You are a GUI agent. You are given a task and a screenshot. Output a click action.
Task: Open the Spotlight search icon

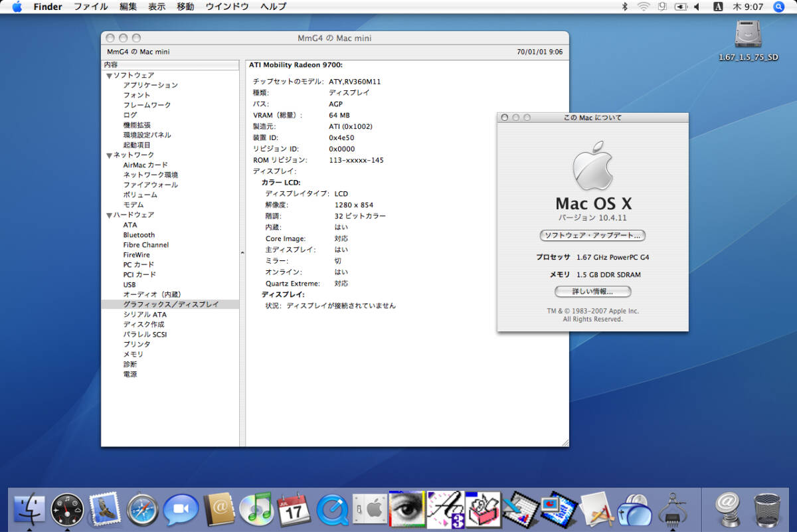click(x=779, y=7)
